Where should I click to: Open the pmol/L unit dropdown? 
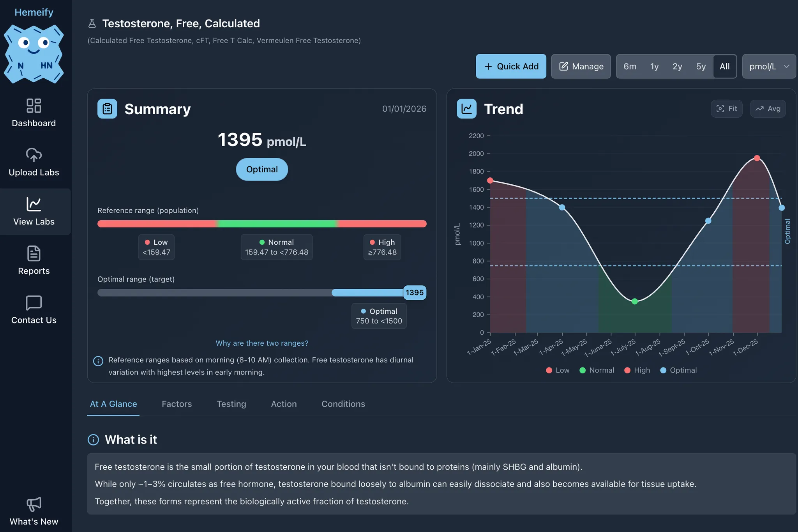click(x=768, y=66)
